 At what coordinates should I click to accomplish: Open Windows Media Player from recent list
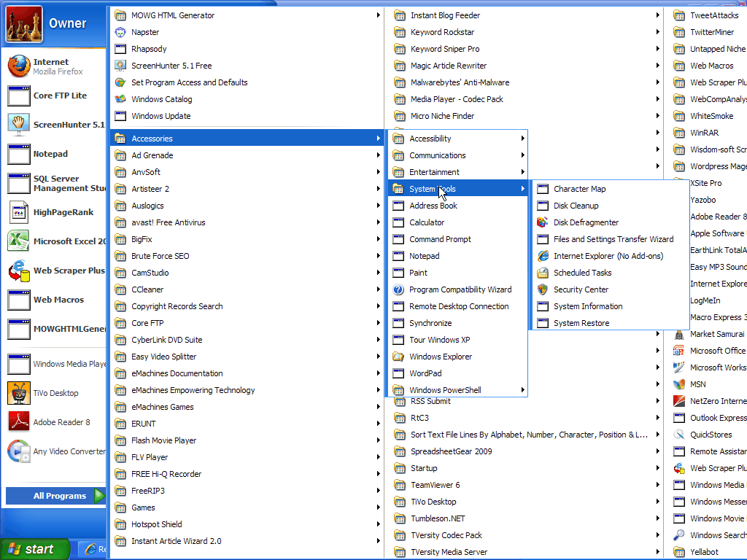tap(54, 365)
